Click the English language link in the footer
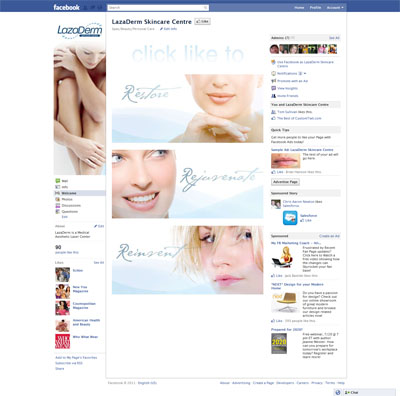The height and width of the screenshot is (396, 400). [147, 383]
